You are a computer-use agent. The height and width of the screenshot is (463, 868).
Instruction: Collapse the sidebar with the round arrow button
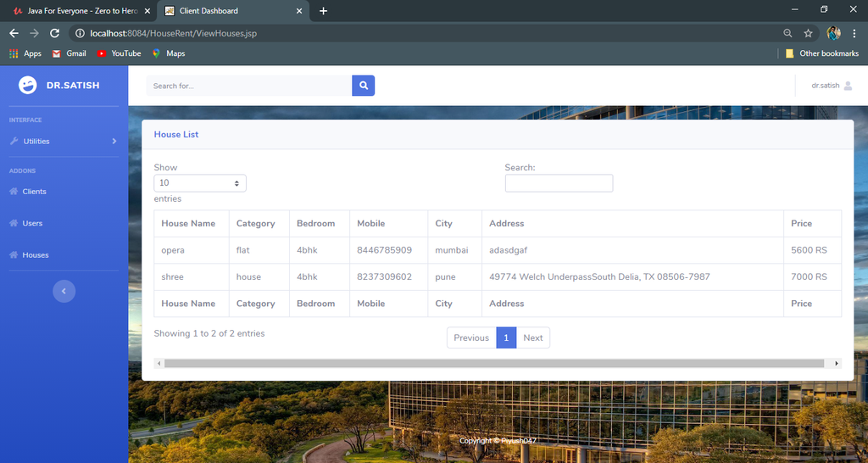coord(64,291)
